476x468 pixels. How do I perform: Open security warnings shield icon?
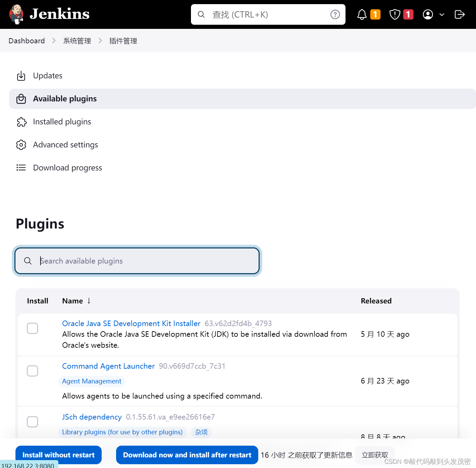point(395,14)
